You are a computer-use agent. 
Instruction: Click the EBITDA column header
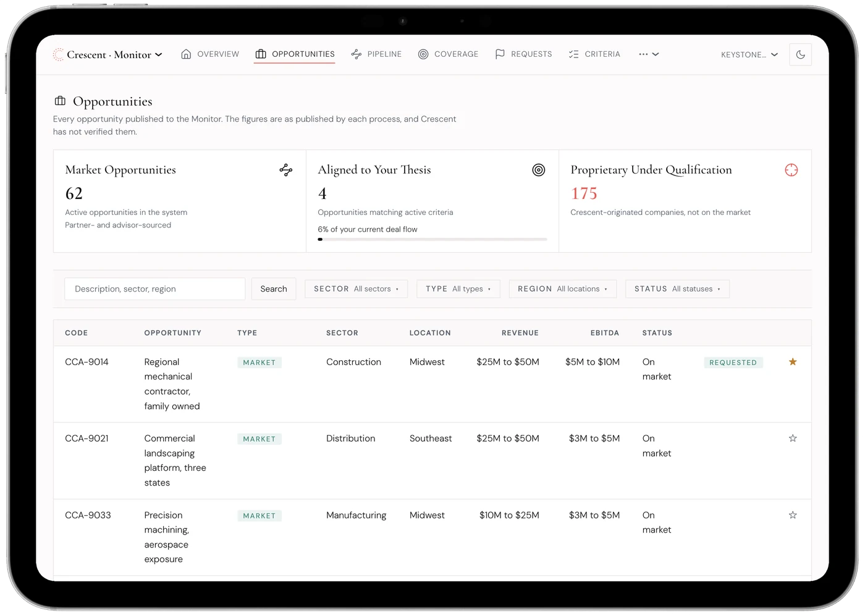click(604, 333)
